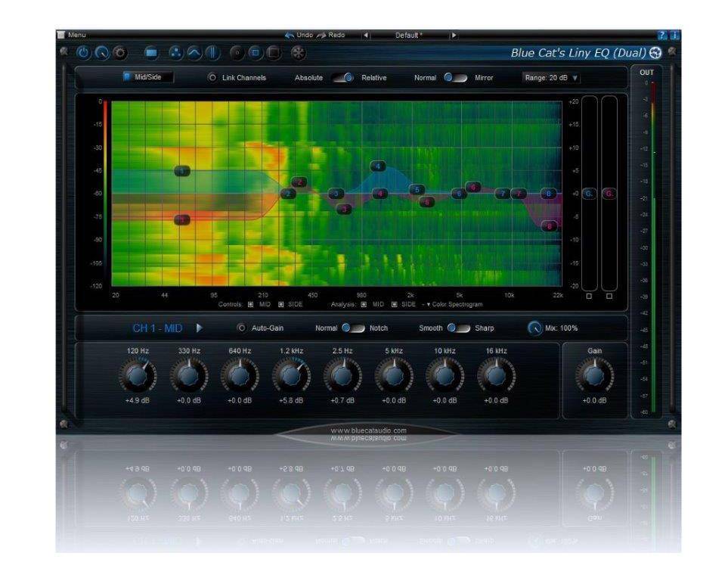Click the three-dots control points toolbar icon
The image size is (728, 581).
tap(175, 53)
